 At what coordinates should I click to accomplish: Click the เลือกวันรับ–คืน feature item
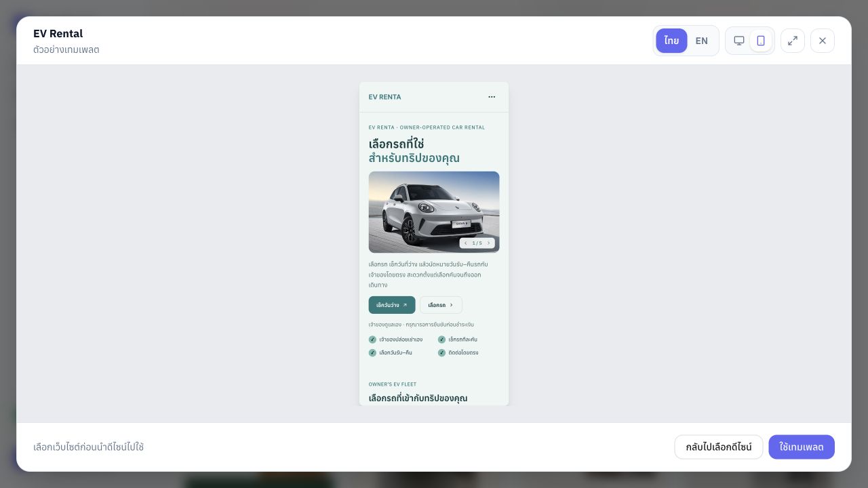pos(391,353)
